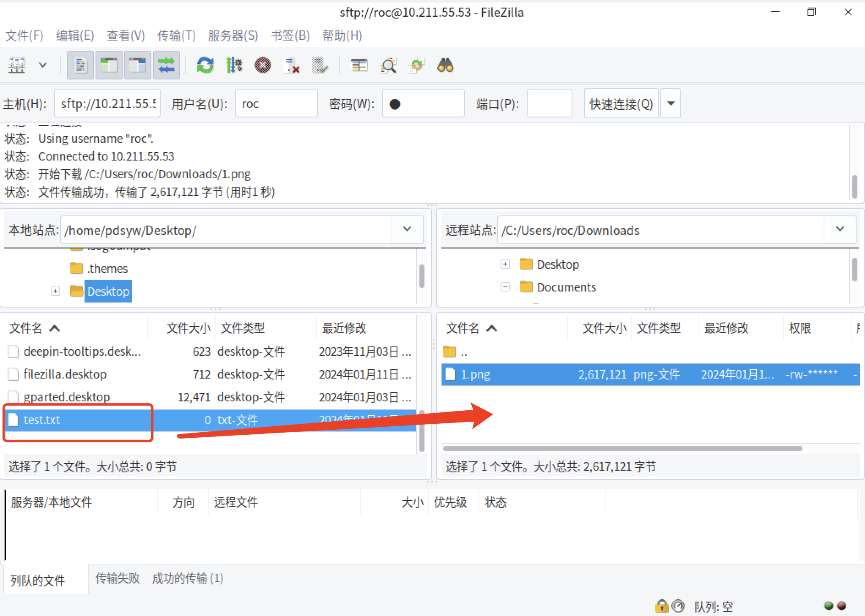Expand the local site path dropdown

[x=407, y=229]
